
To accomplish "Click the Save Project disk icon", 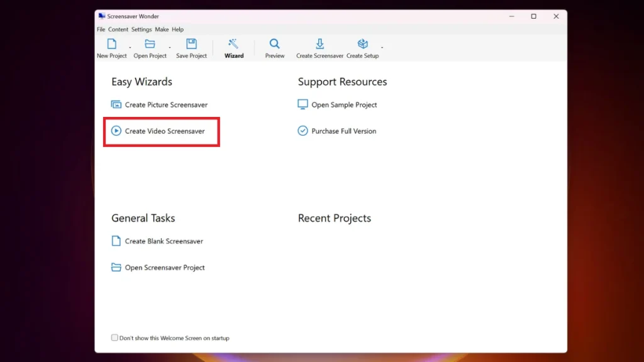I will click(191, 44).
